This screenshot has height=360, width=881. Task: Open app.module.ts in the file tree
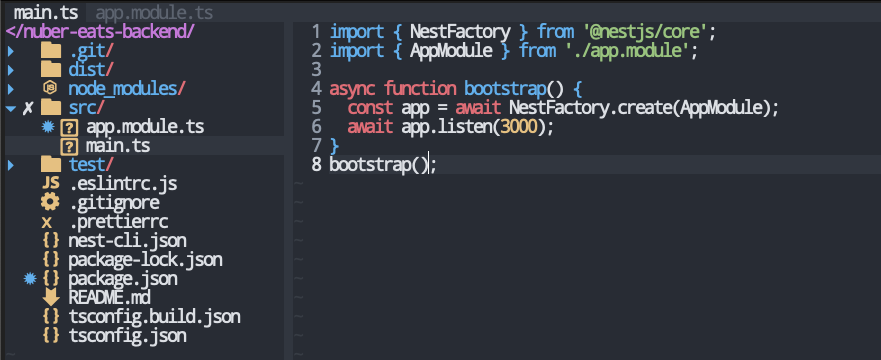point(145,127)
